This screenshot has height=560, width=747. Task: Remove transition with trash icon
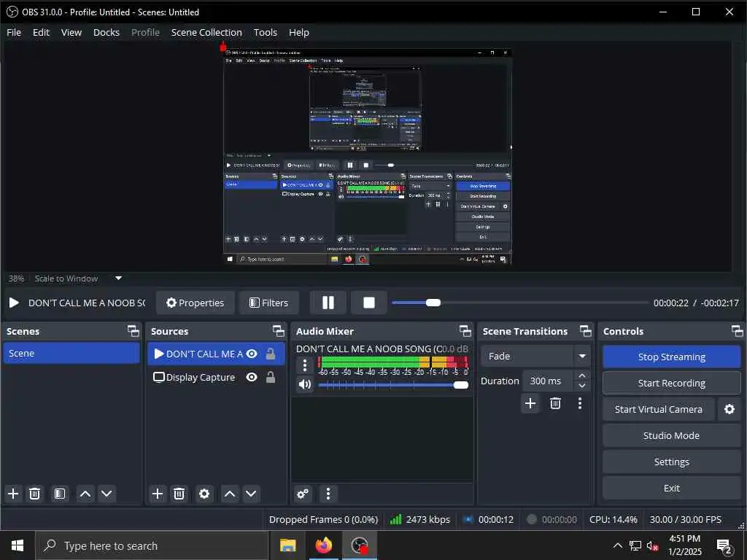[x=555, y=403]
